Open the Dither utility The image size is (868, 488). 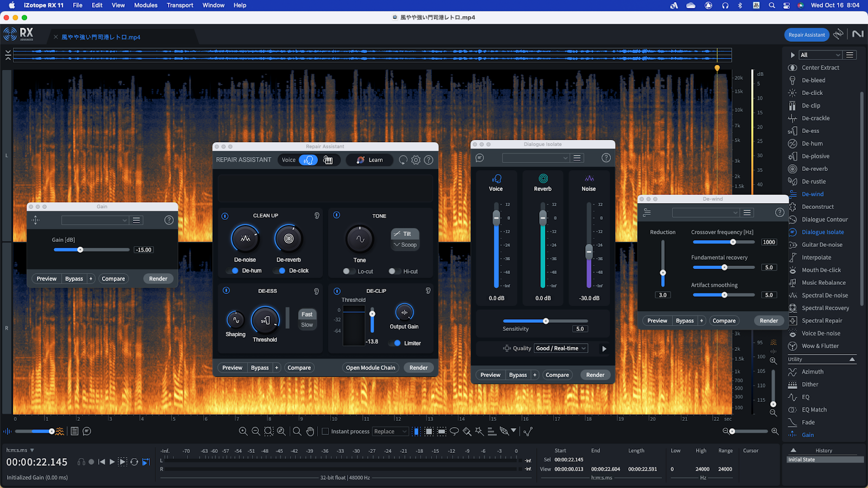810,384
